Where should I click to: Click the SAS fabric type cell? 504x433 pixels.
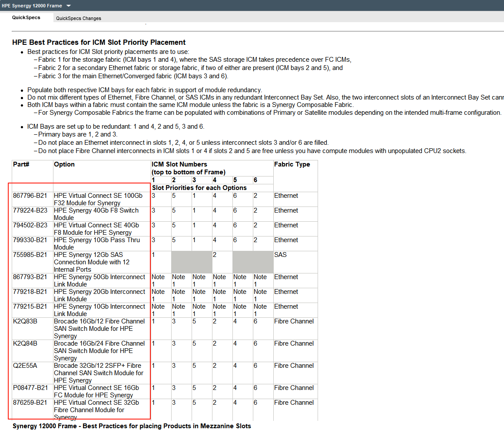(280, 255)
